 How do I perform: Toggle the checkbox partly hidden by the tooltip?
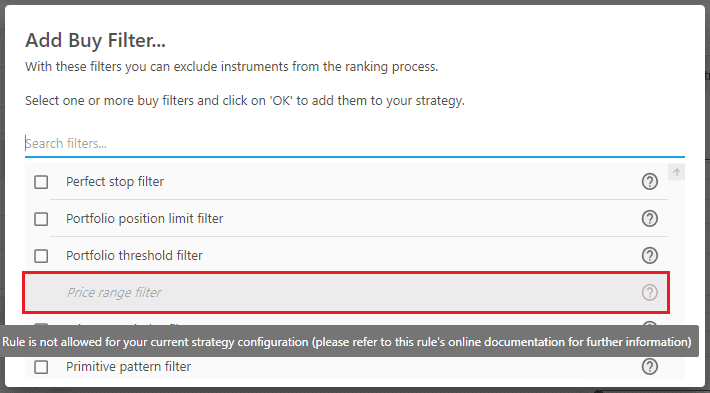41,326
